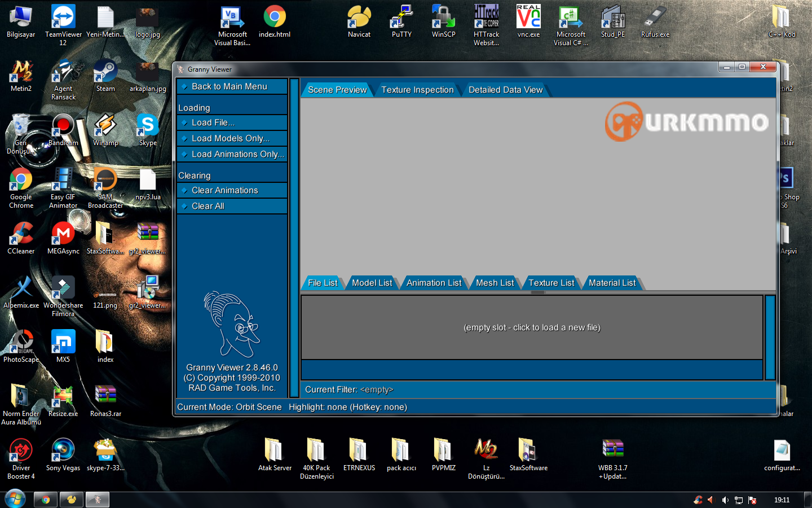Click the Bandicam desktop icon
This screenshot has height=508, width=812.
click(63, 130)
